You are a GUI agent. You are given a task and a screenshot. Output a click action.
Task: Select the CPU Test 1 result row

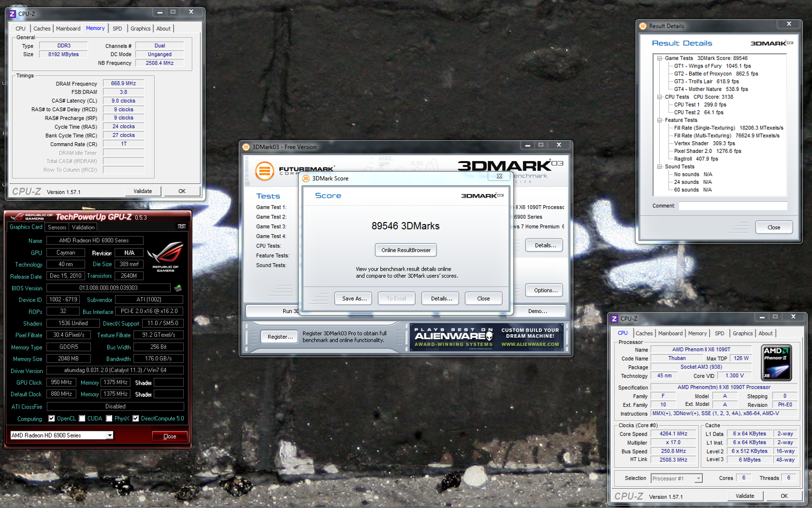[x=700, y=105]
